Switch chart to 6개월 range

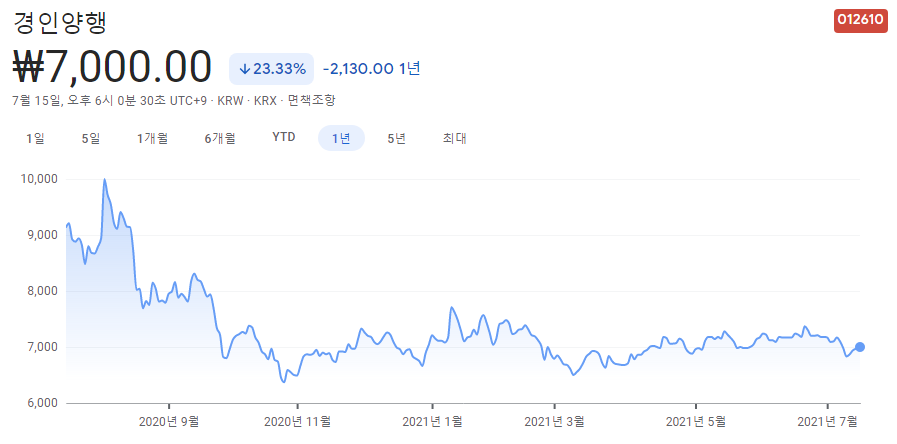pyautogui.click(x=220, y=138)
